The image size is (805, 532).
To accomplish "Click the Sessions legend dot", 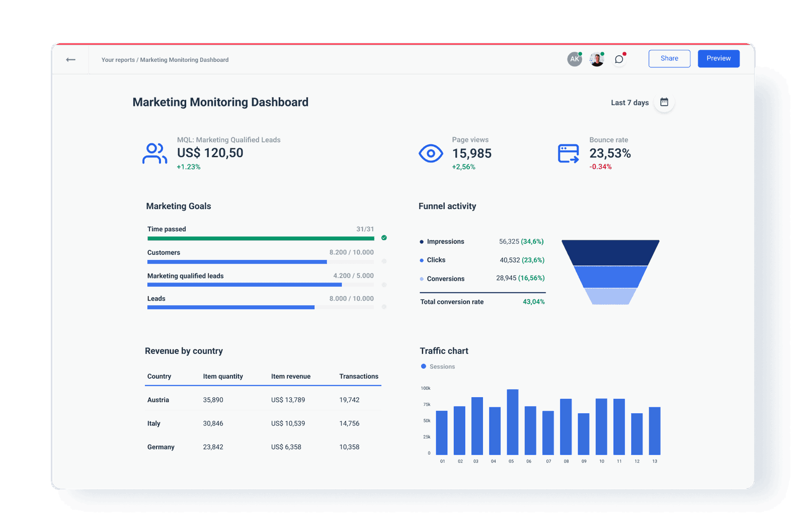I will [423, 366].
